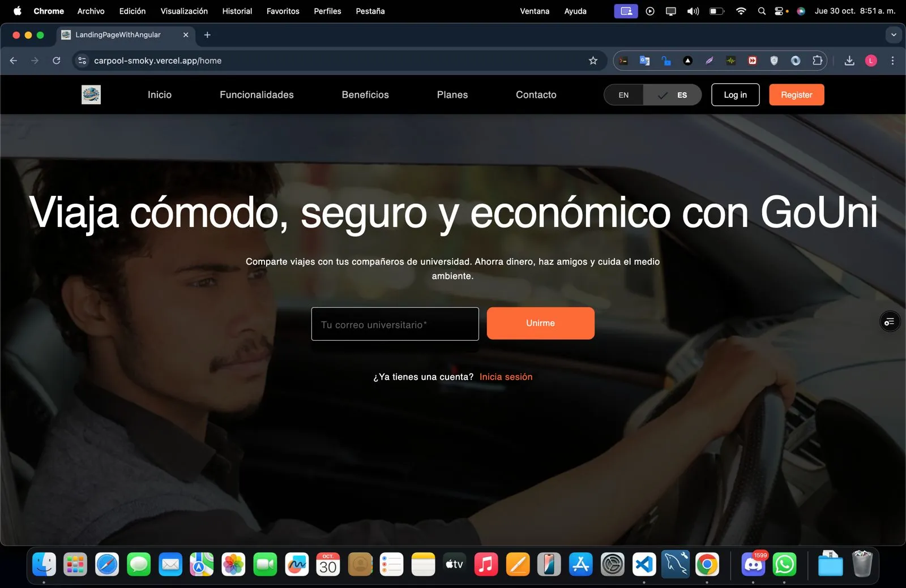This screenshot has height=588, width=906.
Task: Open App Store from the dock
Action: click(x=581, y=564)
